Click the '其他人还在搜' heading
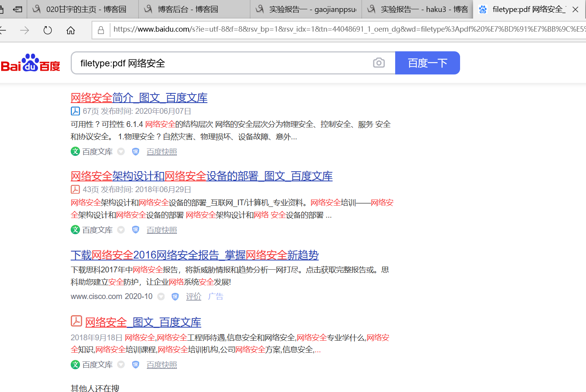 click(95, 388)
